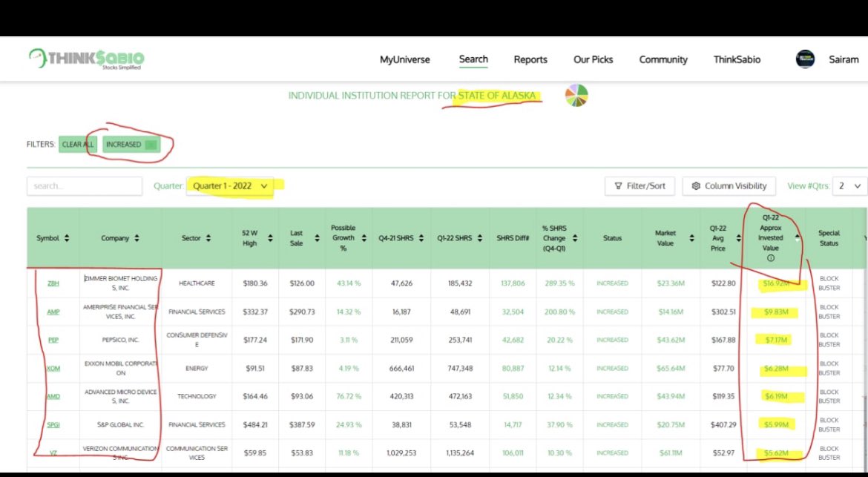The image size is (868, 477).
Task: Click the Special Status column header
Action: point(829,238)
